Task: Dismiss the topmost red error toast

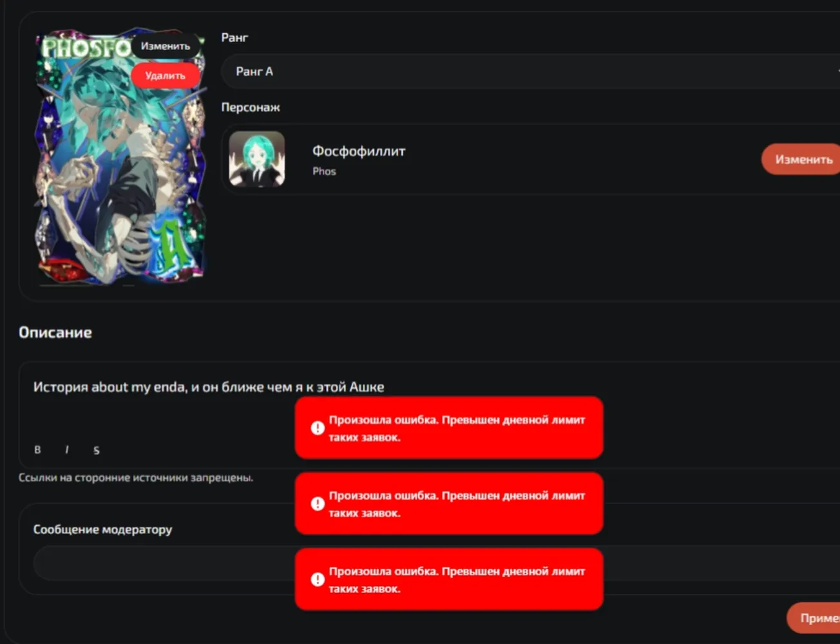Action: coord(449,428)
